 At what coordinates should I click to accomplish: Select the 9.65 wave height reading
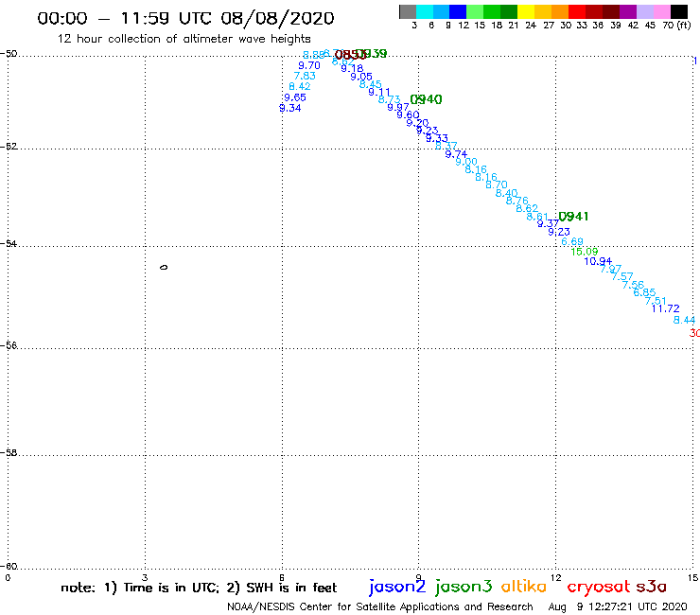(x=294, y=97)
